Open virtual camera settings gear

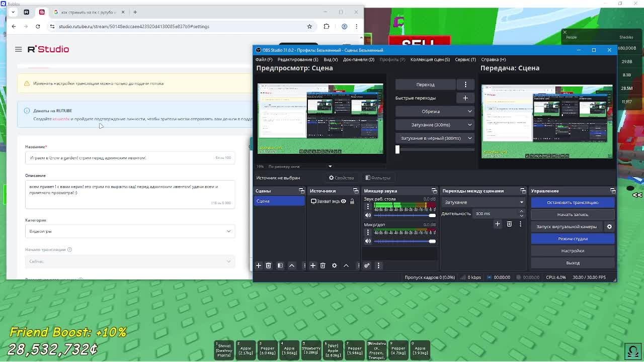pyautogui.click(x=609, y=227)
